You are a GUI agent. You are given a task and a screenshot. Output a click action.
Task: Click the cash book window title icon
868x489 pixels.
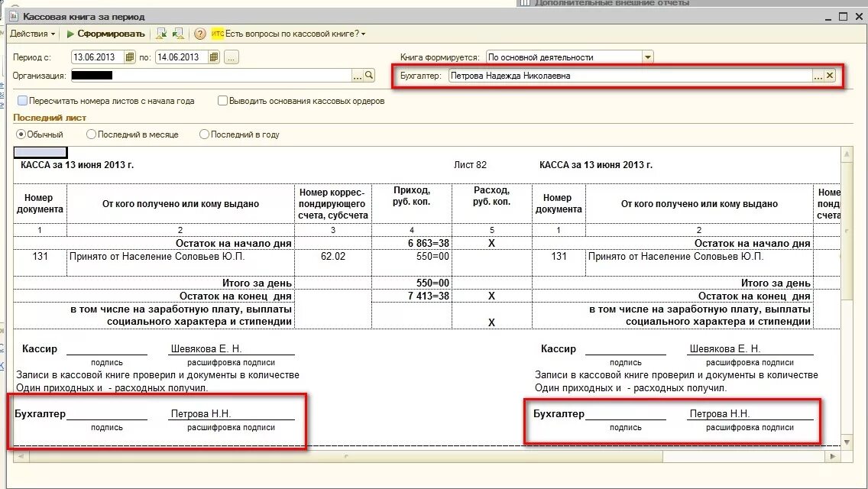pyautogui.click(x=14, y=17)
